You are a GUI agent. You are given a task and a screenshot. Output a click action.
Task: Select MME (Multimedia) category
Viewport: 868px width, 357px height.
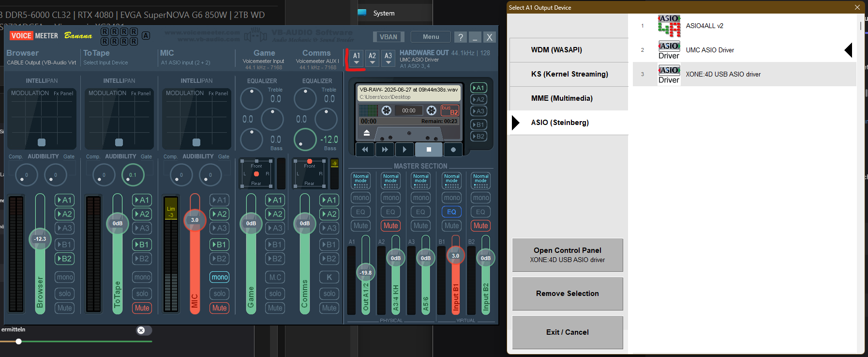click(x=569, y=98)
